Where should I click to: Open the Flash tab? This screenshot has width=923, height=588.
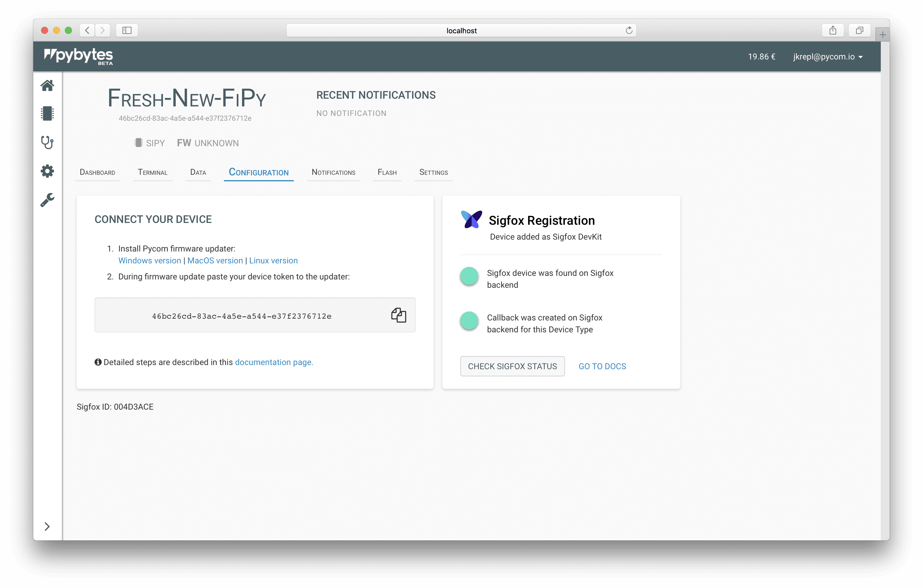(x=387, y=172)
